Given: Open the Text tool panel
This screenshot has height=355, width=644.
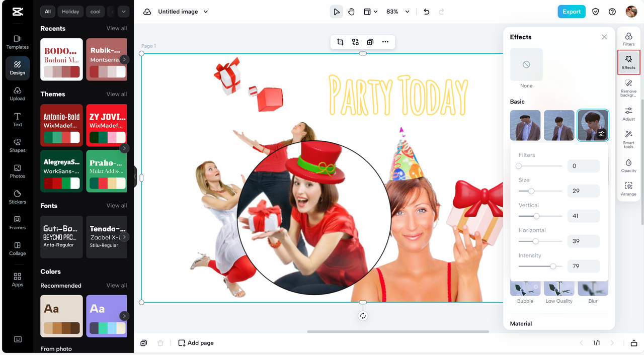Looking at the screenshot, I should [x=17, y=119].
